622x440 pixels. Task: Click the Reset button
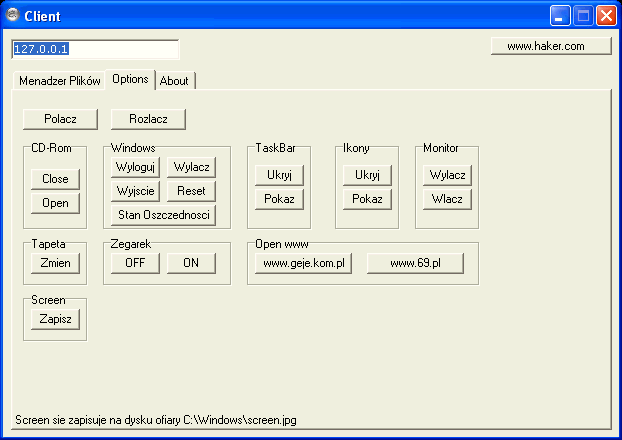click(x=191, y=190)
